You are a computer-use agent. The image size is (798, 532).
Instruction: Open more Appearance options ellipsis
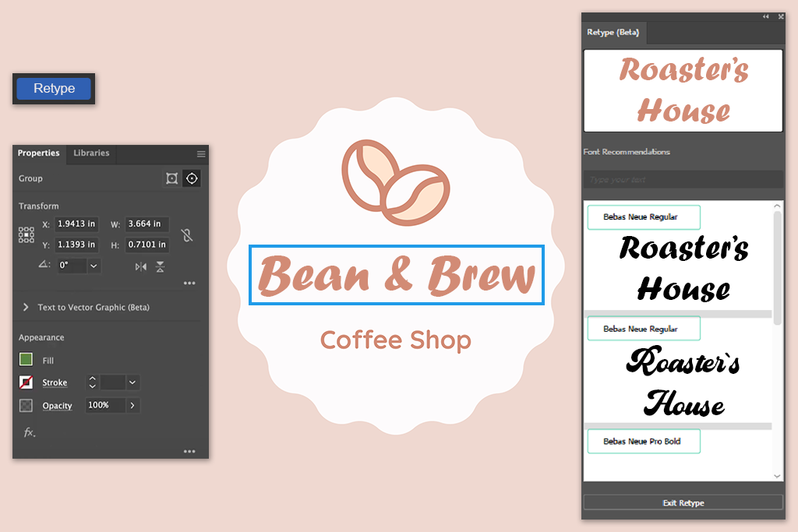(189, 451)
